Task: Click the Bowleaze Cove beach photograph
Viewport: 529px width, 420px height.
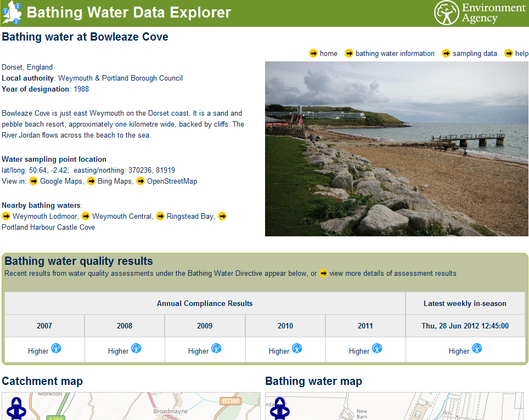Action: 397,149
